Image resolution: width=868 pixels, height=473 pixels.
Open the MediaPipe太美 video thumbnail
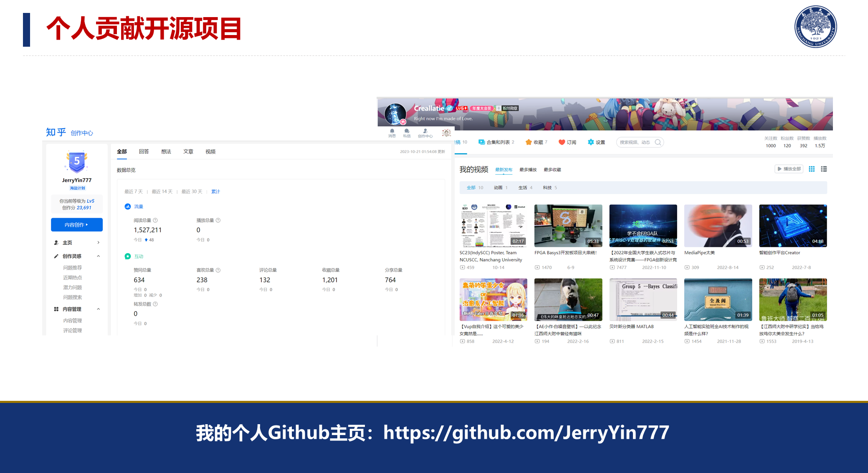718,226
